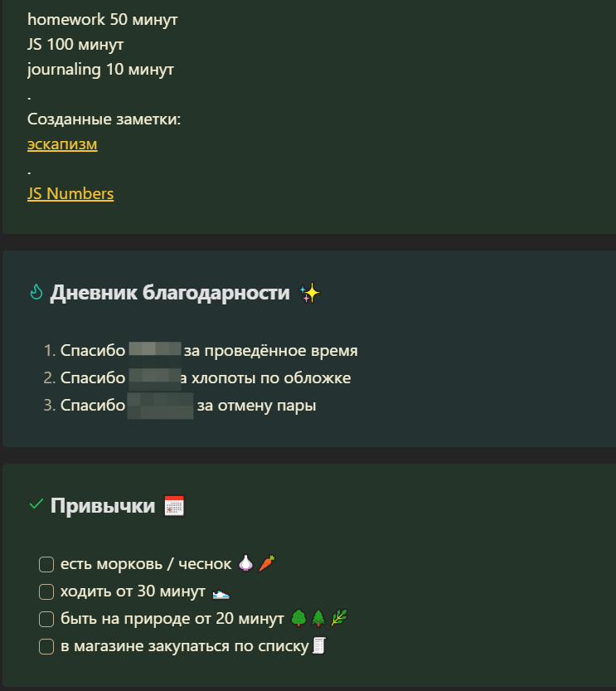Click the receipt emoji after по списку
Image resolution: width=616 pixels, height=691 pixels.
(x=319, y=645)
